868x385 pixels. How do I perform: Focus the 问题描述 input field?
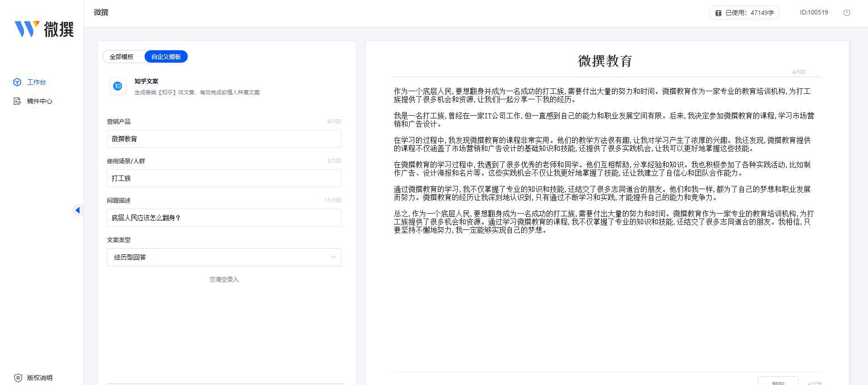coord(224,218)
